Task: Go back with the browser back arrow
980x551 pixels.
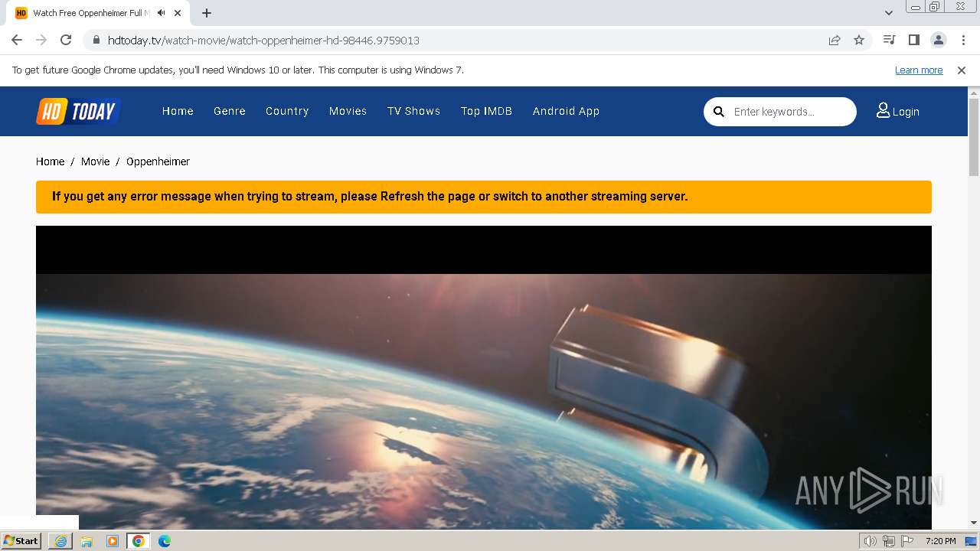Action: pyautogui.click(x=17, y=40)
